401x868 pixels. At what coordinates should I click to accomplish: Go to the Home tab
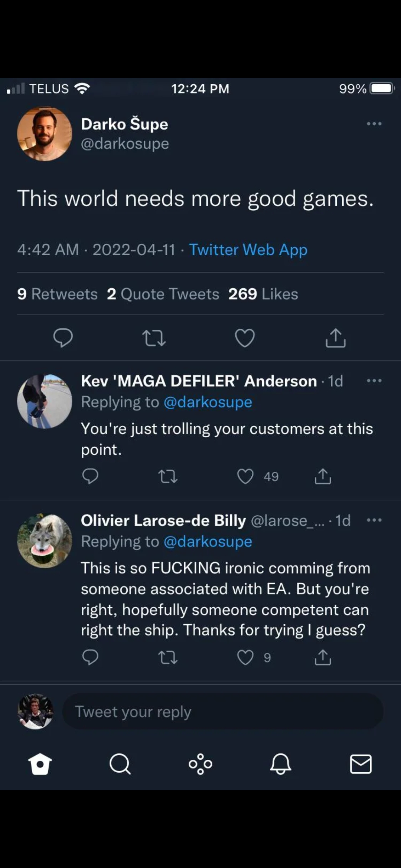[x=40, y=764]
